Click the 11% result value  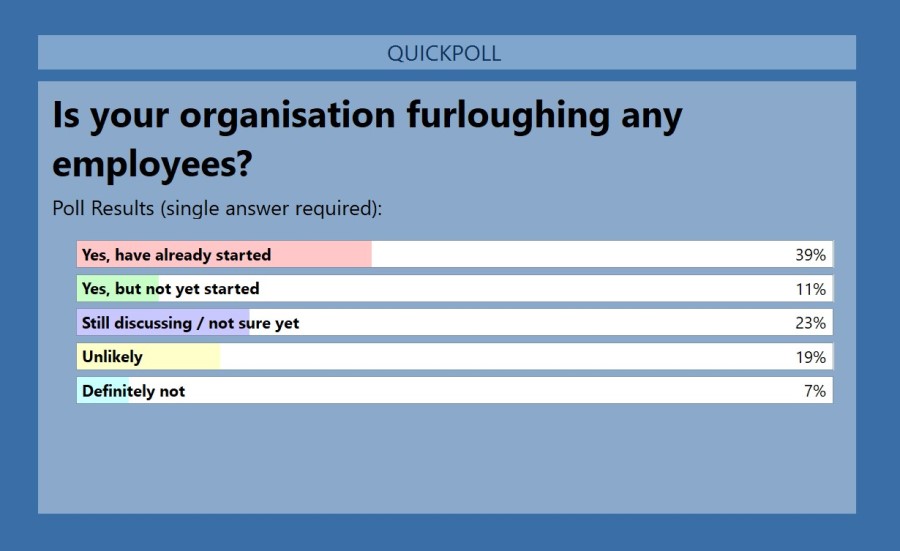810,289
